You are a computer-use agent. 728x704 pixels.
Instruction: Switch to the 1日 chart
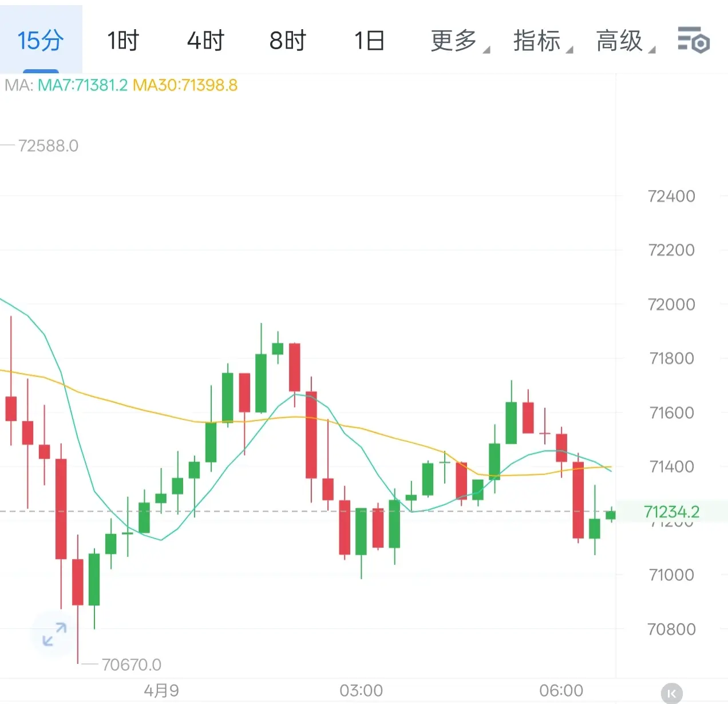[x=369, y=41]
